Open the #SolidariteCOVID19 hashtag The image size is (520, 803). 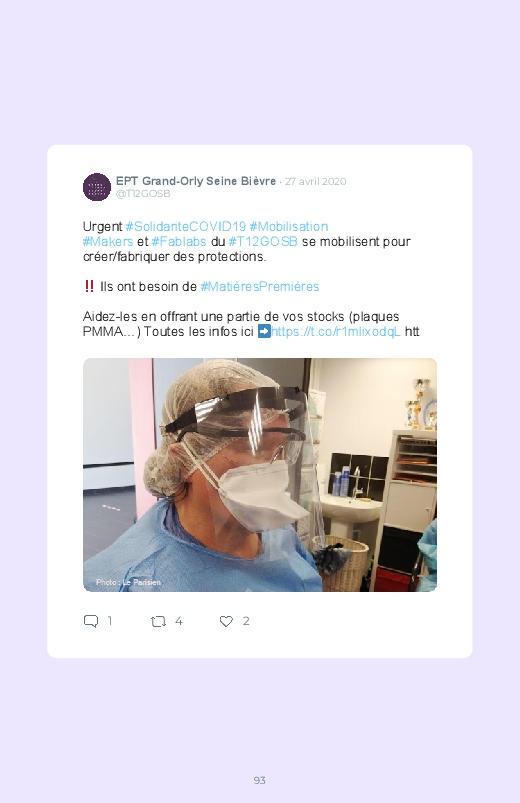tap(186, 226)
